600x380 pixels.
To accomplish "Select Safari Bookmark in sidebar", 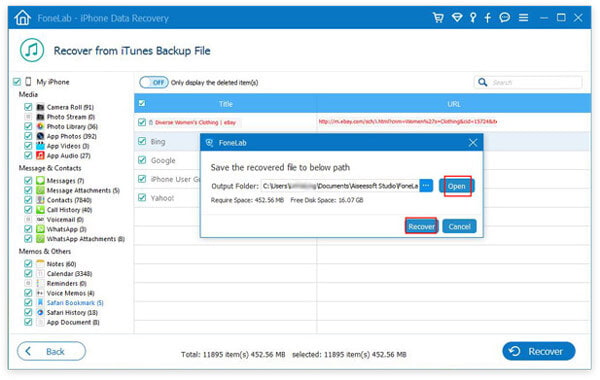I will 75,303.
